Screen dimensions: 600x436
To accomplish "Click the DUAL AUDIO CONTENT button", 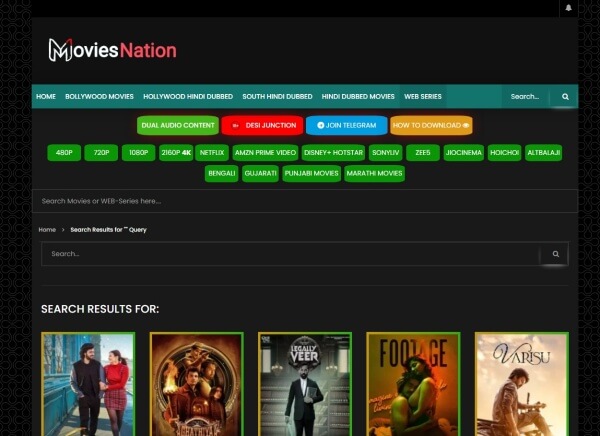I will pos(178,125).
